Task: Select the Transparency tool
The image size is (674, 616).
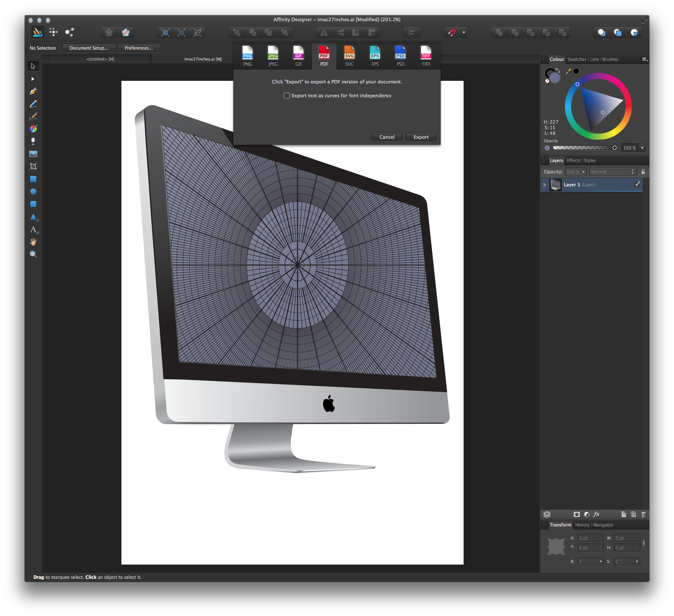Action: click(x=33, y=141)
